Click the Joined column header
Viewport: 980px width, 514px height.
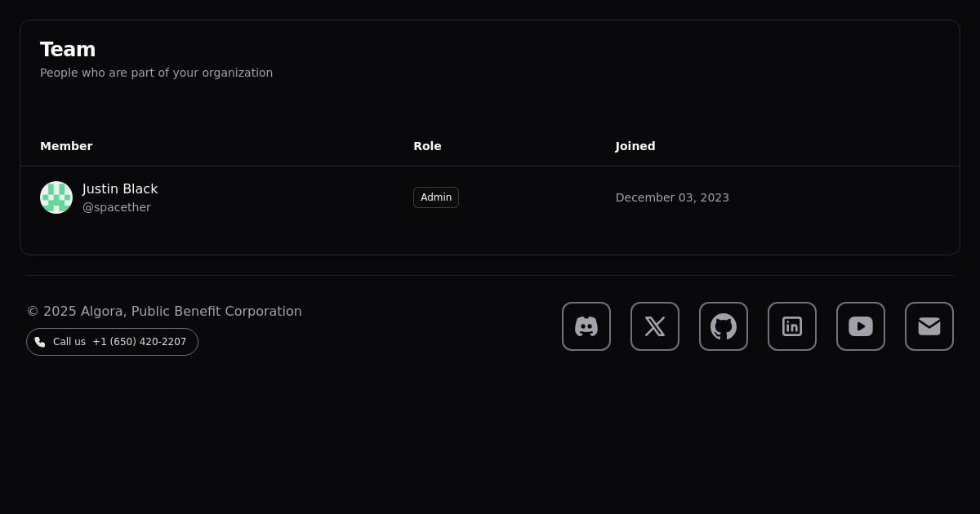(x=635, y=146)
